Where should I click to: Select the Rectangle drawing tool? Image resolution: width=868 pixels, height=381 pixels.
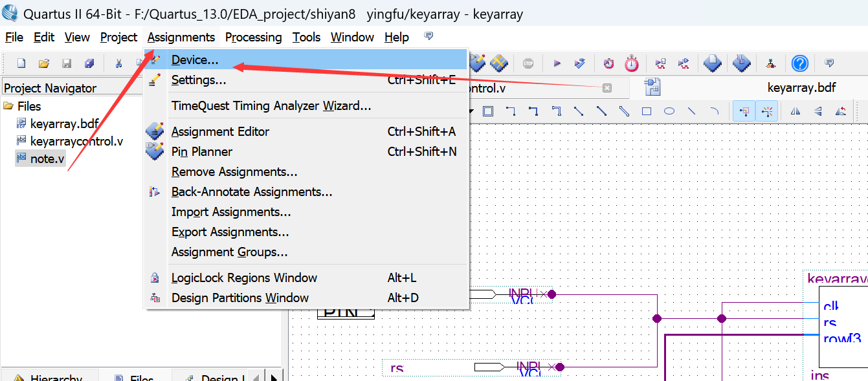647,111
